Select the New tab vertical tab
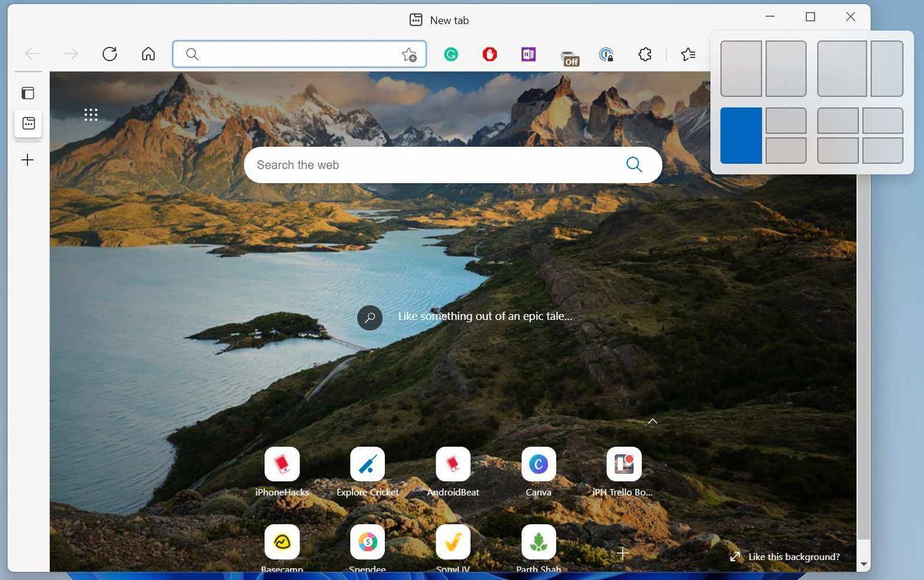This screenshot has height=580, width=924. pyautogui.click(x=29, y=123)
